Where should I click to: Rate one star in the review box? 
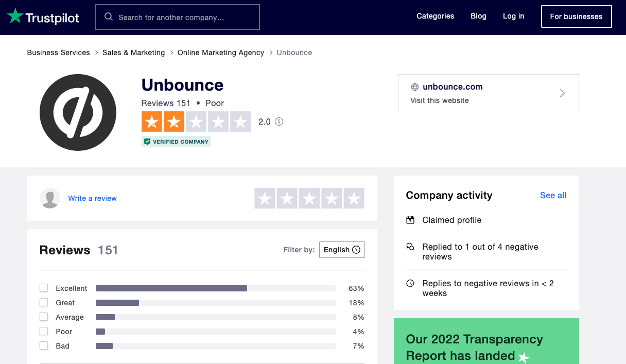click(265, 198)
